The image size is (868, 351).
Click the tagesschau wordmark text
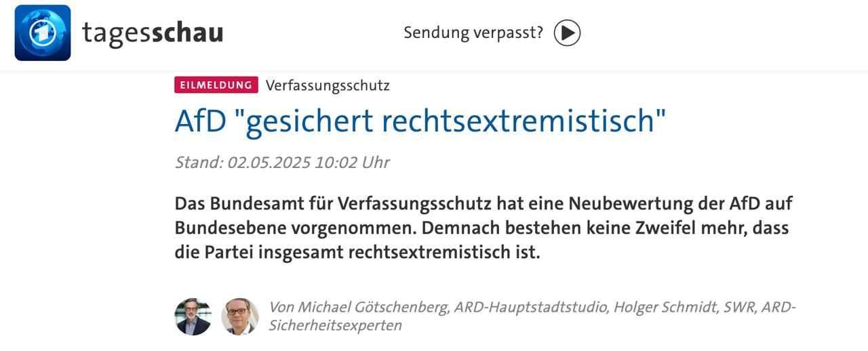(x=153, y=33)
